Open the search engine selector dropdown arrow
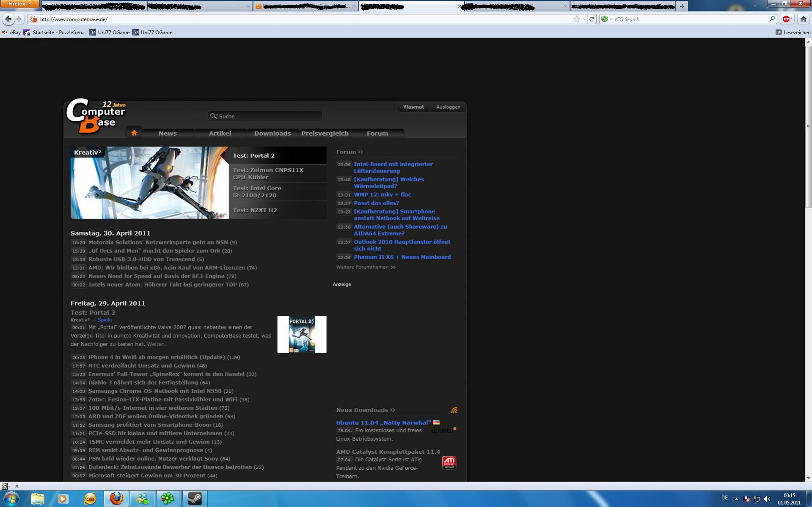This screenshot has height=507, width=812. (611, 19)
